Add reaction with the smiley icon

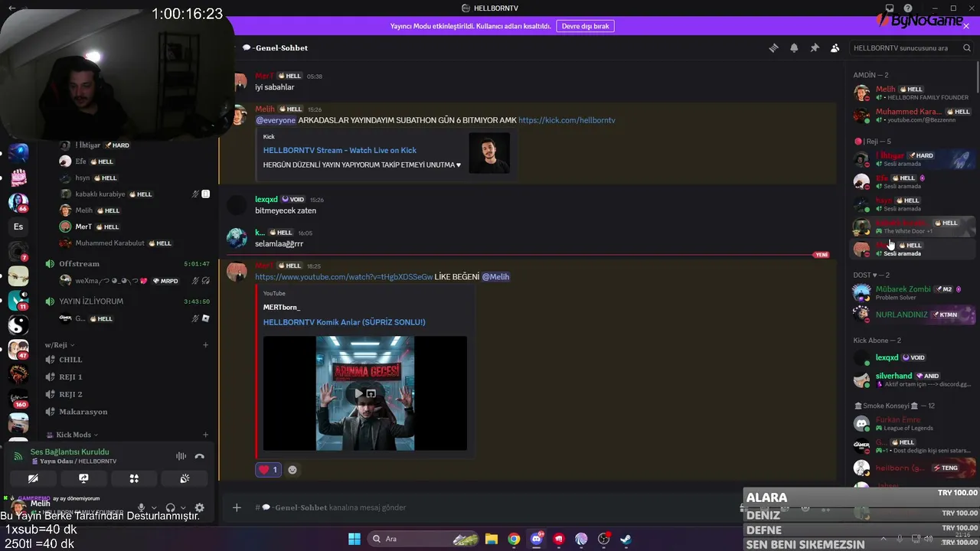[292, 470]
